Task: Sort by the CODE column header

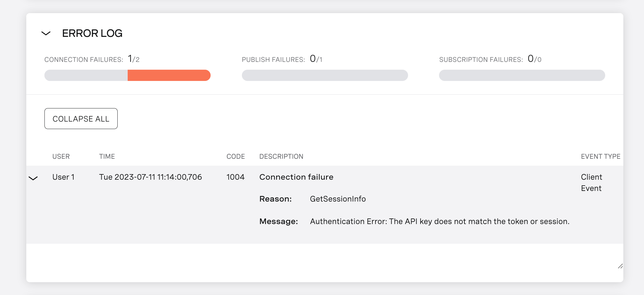Action: coord(235,156)
